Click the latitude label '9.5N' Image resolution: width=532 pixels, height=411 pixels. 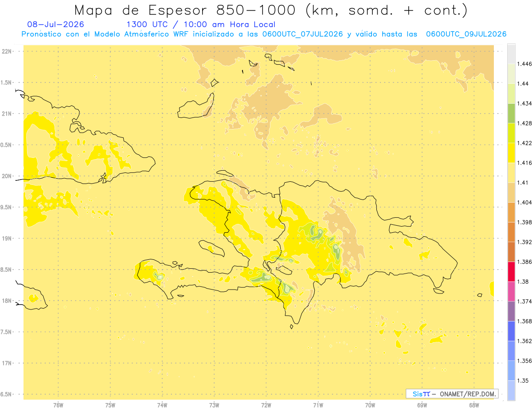click(x=7, y=207)
